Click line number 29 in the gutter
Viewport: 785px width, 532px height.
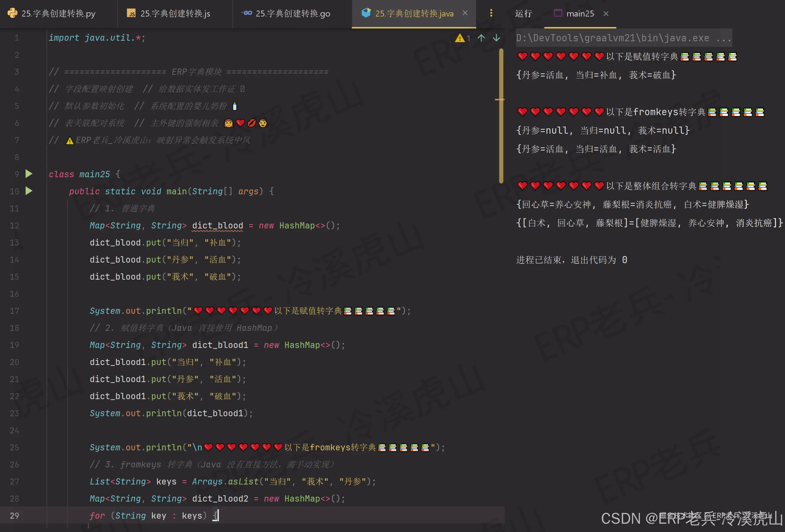[14, 515]
